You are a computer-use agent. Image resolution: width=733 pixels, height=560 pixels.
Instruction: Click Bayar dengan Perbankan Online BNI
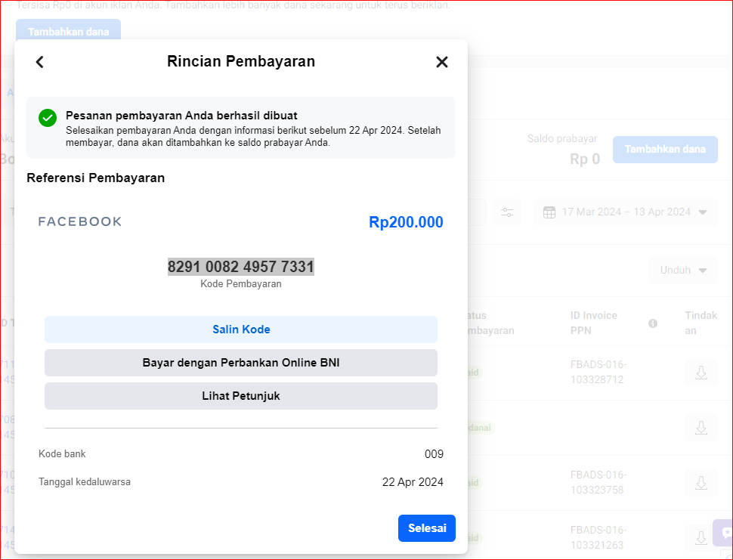click(x=241, y=363)
